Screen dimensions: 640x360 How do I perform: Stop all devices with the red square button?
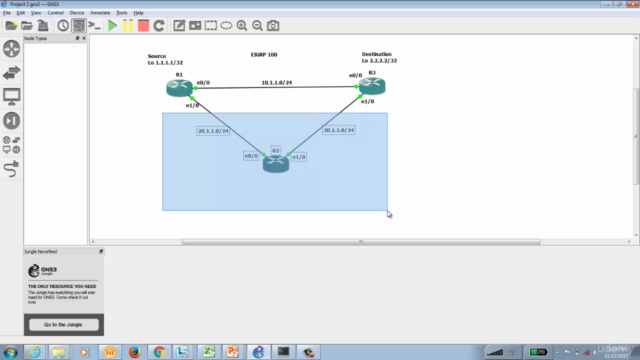pyautogui.click(x=143, y=26)
